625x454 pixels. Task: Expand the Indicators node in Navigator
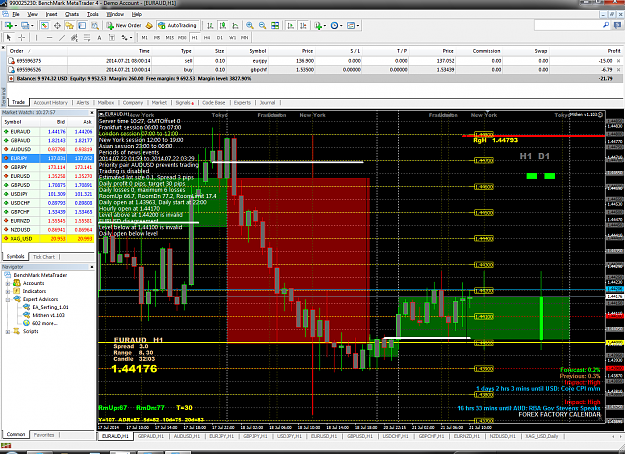8,291
